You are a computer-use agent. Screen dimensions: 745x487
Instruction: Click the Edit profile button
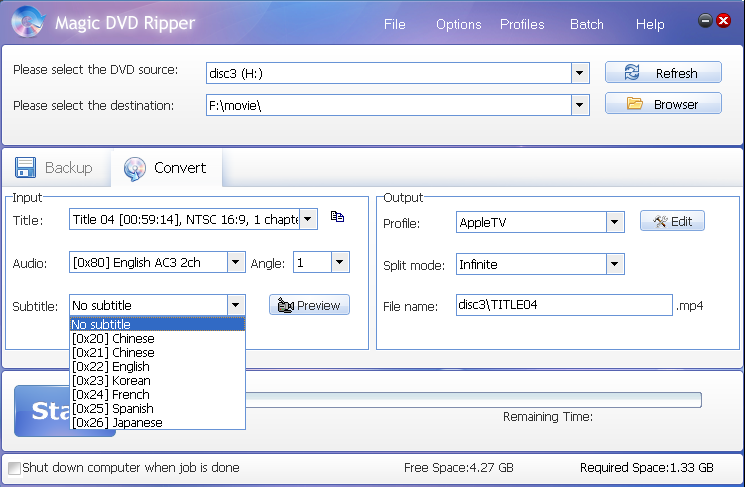(x=672, y=221)
